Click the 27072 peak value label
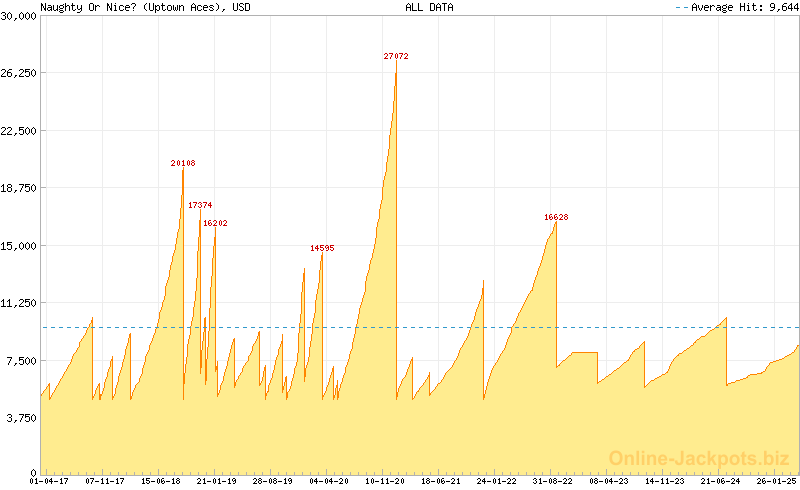The height and width of the screenshot is (490, 800). (396, 57)
